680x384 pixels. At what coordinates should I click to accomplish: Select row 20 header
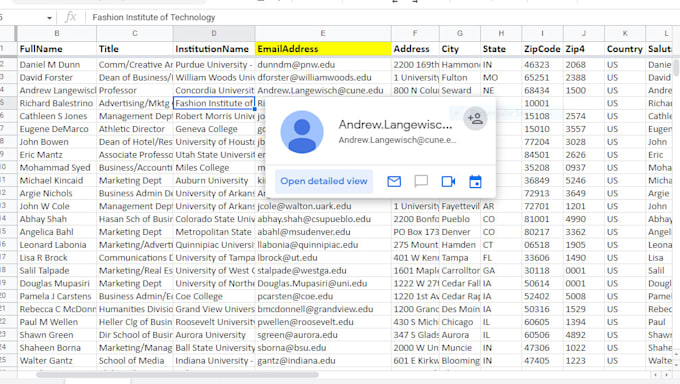pyautogui.click(x=8, y=296)
